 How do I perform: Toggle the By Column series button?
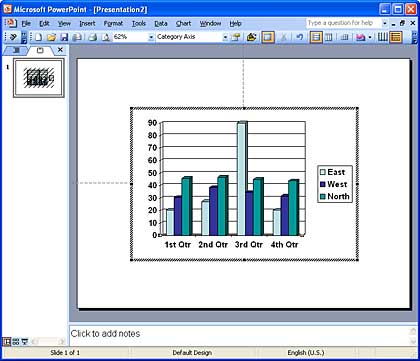pyautogui.click(x=329, y=37)
